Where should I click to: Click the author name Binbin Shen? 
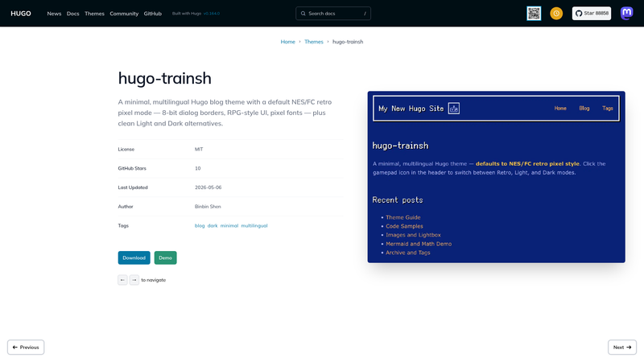point(208,207)
